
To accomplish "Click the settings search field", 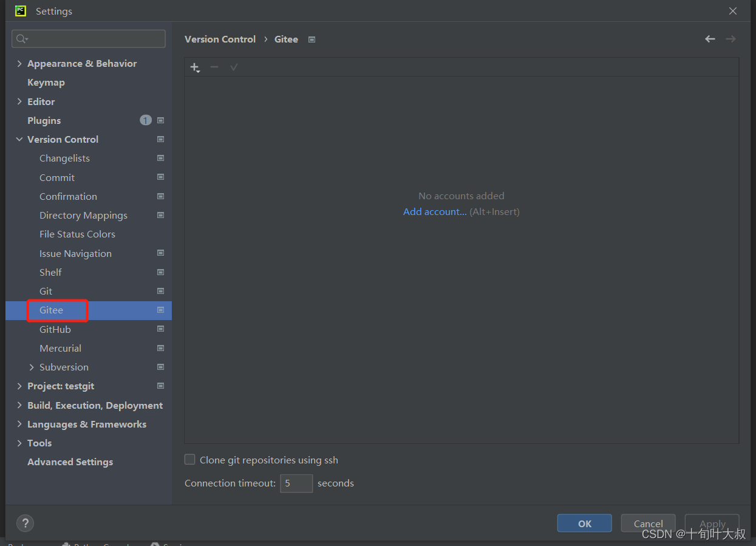I will pyautogui.click(x=89, y=39).
